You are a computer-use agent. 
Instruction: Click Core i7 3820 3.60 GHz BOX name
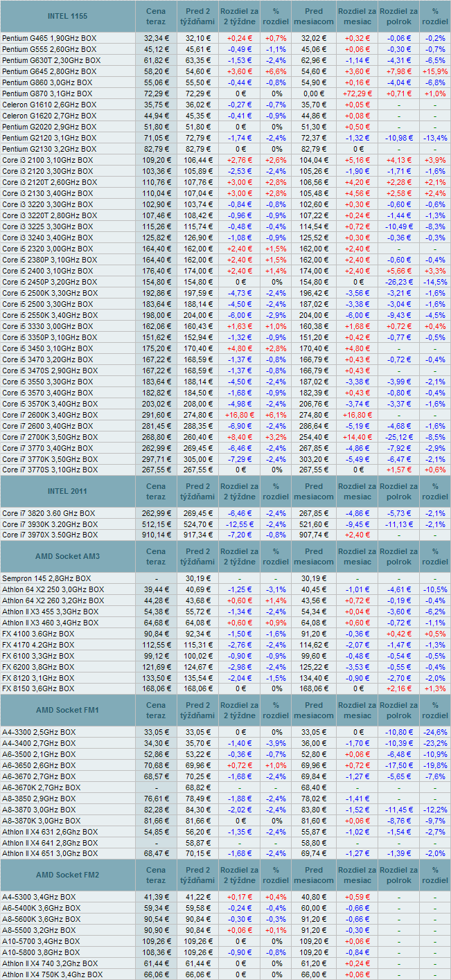(48, 513)
